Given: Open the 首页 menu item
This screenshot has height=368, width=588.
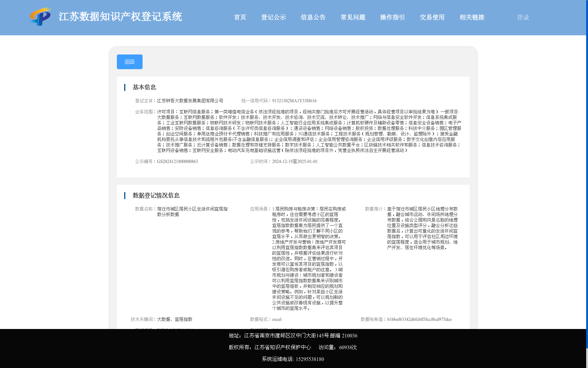Looking at the screenshot, I should coord(240,17).
